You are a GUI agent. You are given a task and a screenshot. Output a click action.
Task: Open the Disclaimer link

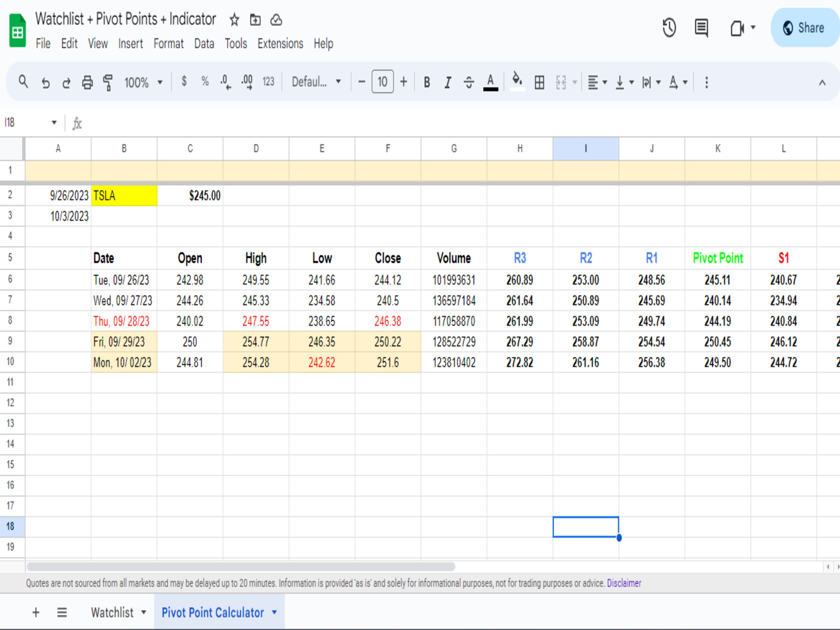(624, 583)
